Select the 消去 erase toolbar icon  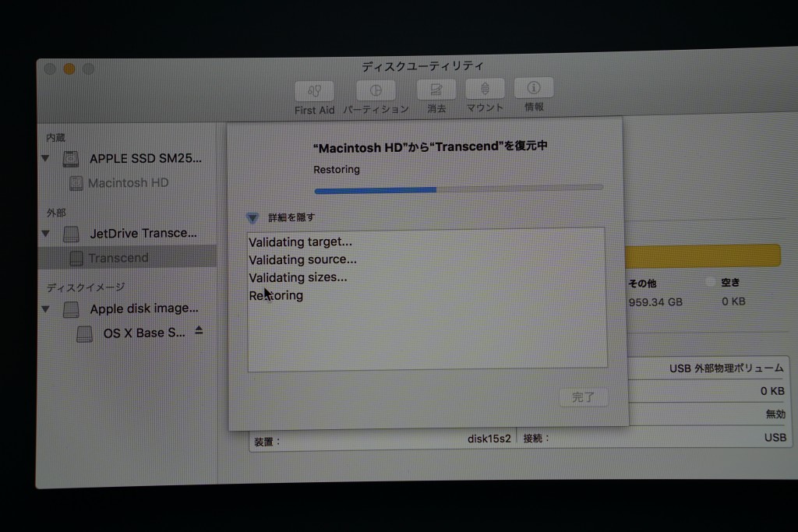pyautogui.click(x=436, y=90)
